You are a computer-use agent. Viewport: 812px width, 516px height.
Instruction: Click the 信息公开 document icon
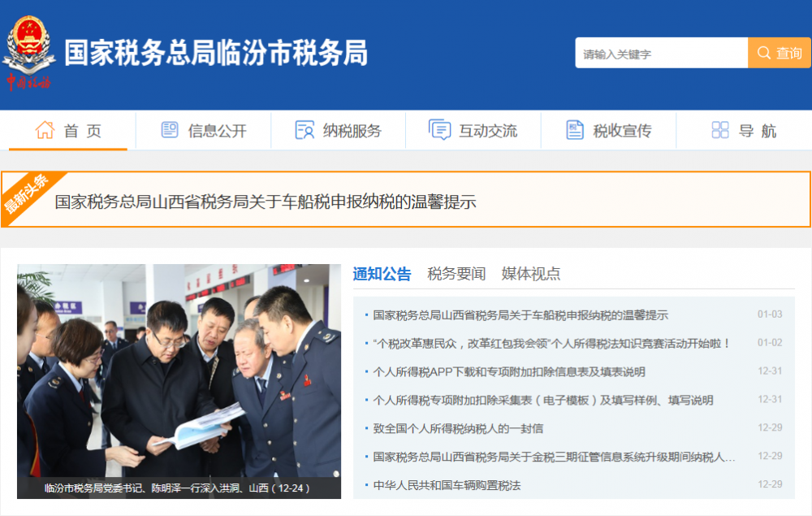(170, 129)
